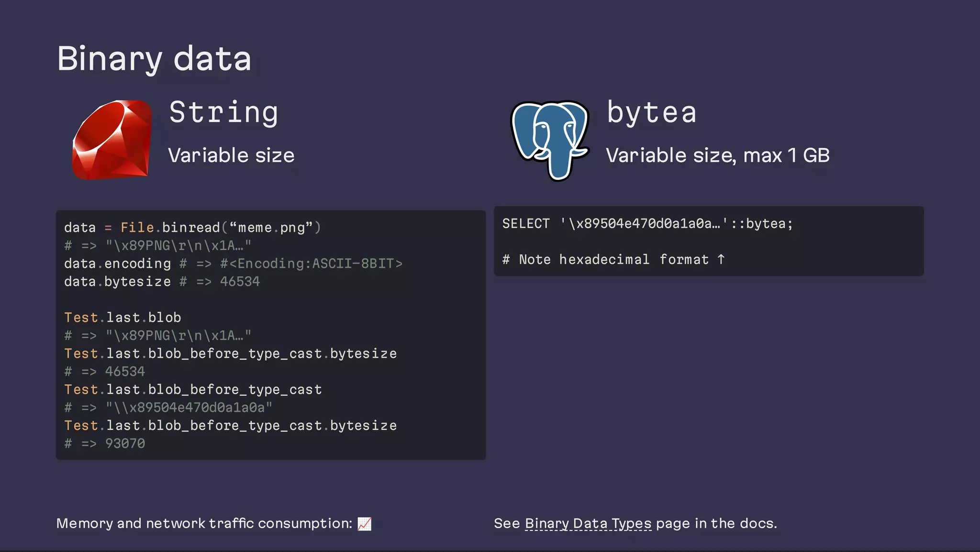980x552 pixels.
Task: Click the '# => 93070' comment line
Action: tap(104, 444)
